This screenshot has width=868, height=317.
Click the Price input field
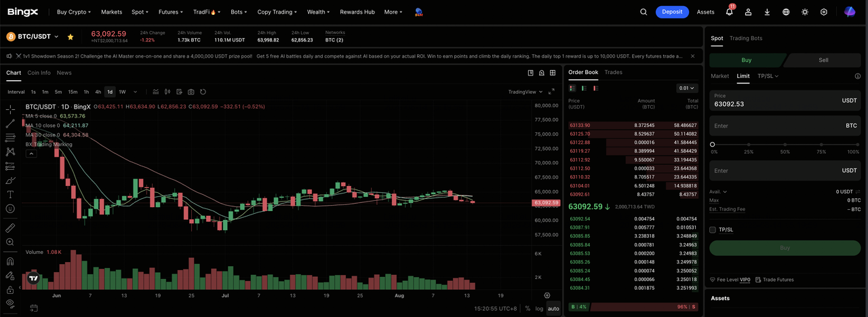pyautogui.click(x=785, y=100)
